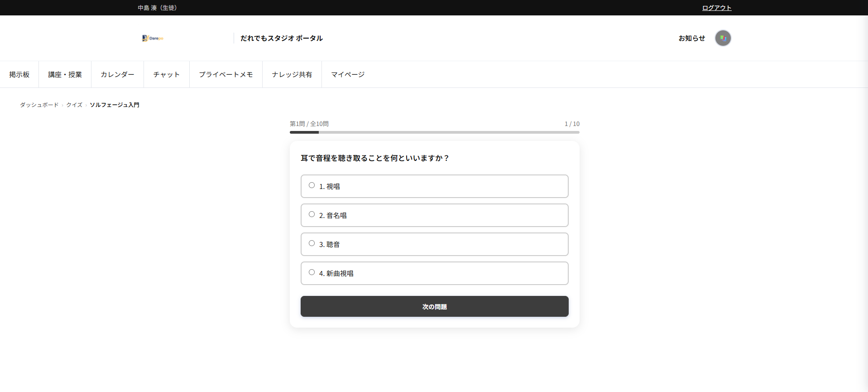
Task: Navigate to ナレッジ共有 menu
Action: point(292,74)
